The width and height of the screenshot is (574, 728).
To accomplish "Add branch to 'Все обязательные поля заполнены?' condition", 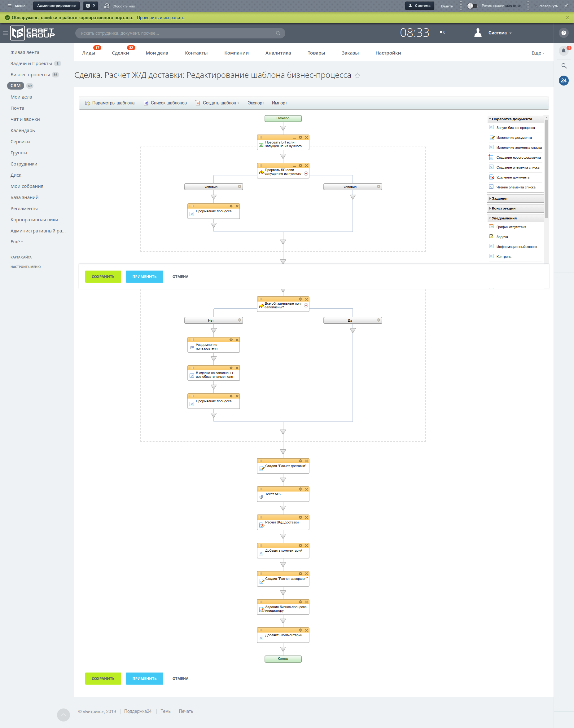I will [306, 305].
